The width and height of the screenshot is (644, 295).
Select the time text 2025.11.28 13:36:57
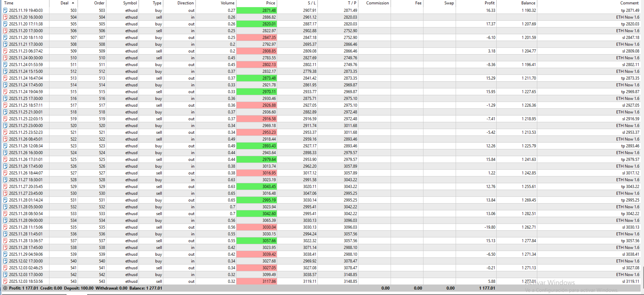point(26,241)
